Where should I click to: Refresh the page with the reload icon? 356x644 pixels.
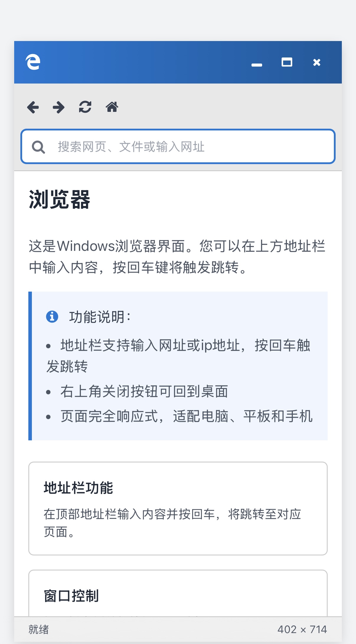click(x=85, y=107)
